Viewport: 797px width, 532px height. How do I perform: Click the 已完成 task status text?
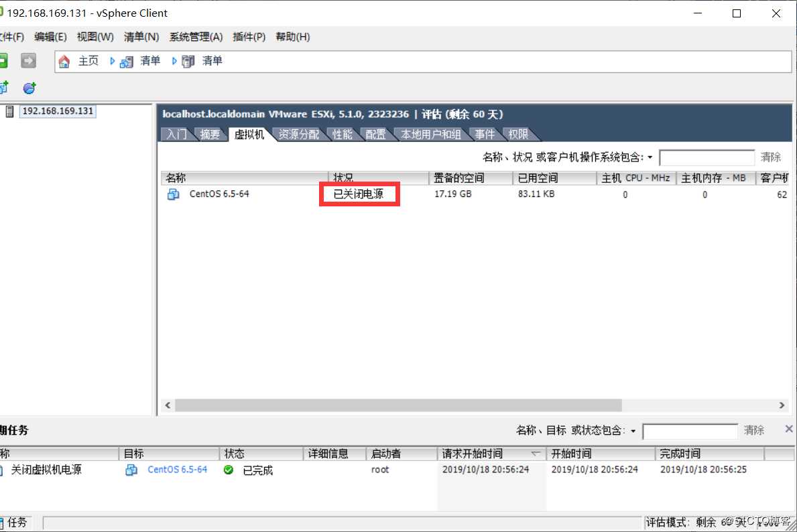[x=257, y=470]
